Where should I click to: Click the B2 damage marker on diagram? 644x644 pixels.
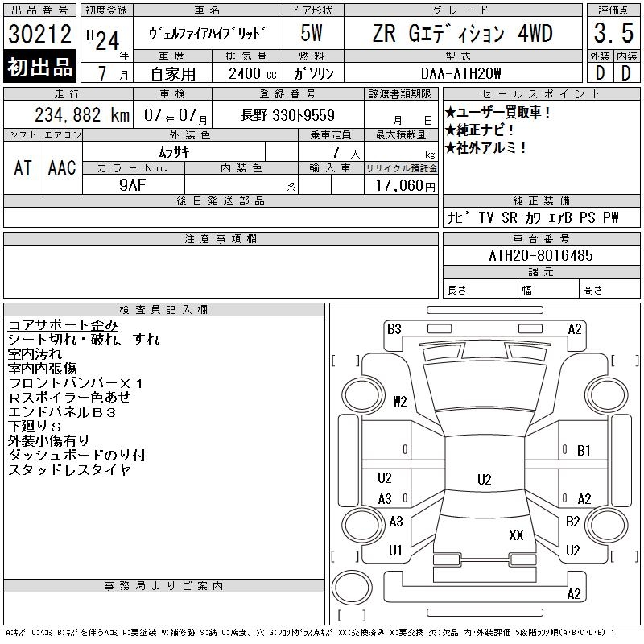tap(573, 522)
